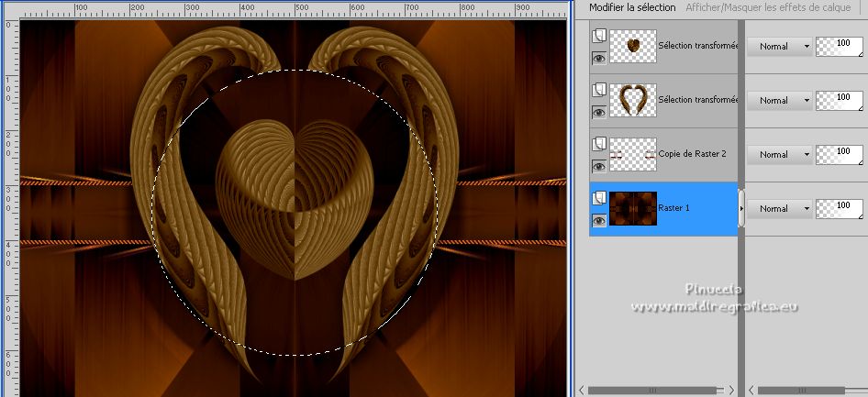Open Normal blend dropdown of wings-shaped layer
The height and width of the screenshot is (397, 868).
[779, 100]
